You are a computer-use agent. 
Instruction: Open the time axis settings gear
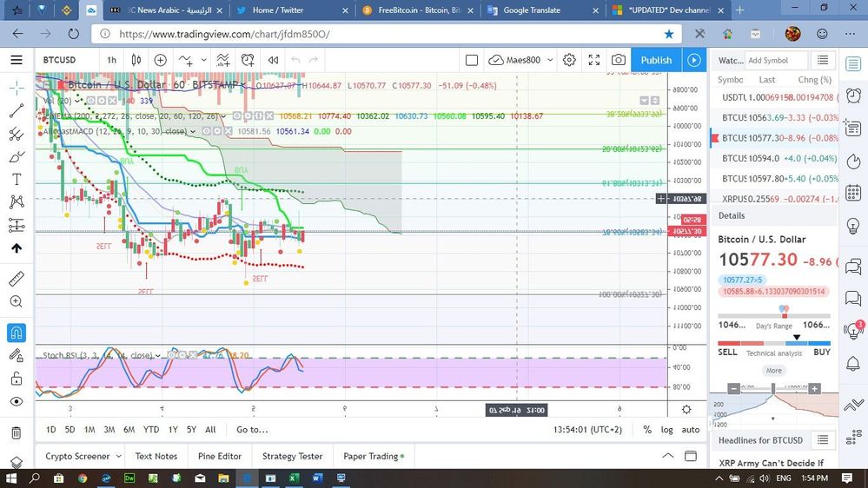(x=686, y=410)
